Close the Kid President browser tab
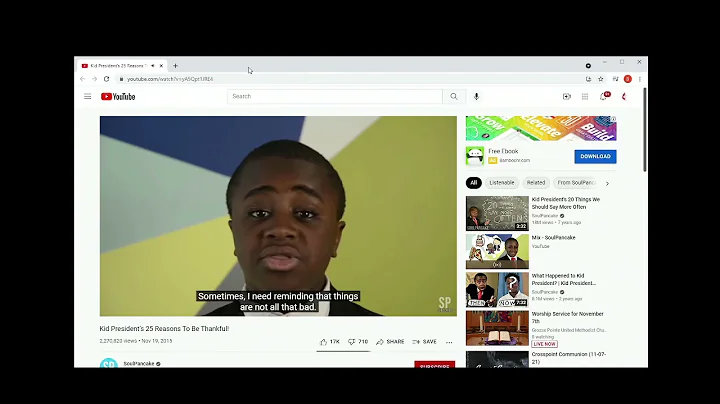Image resolution: width=720 pixels, height=404 pixels. [161, 66]
